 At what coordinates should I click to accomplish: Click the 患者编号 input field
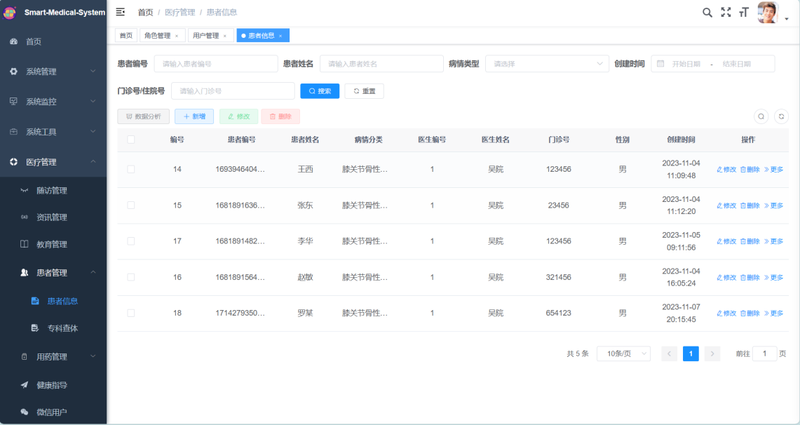point(214,64)
